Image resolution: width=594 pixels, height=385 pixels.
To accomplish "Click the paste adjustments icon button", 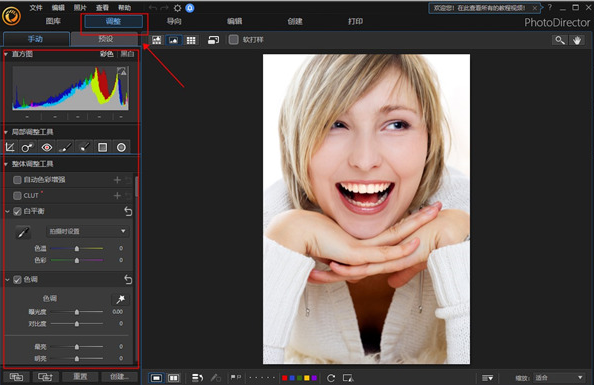I will tap(45, 377).
